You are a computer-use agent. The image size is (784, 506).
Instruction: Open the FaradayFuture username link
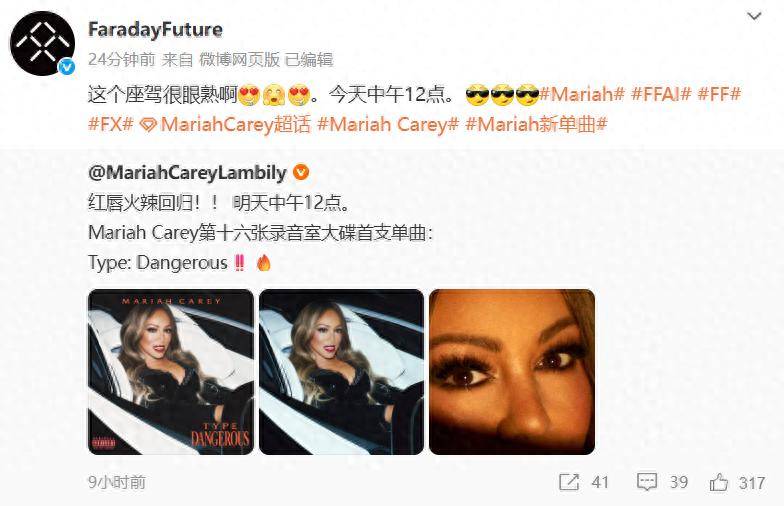155,30
